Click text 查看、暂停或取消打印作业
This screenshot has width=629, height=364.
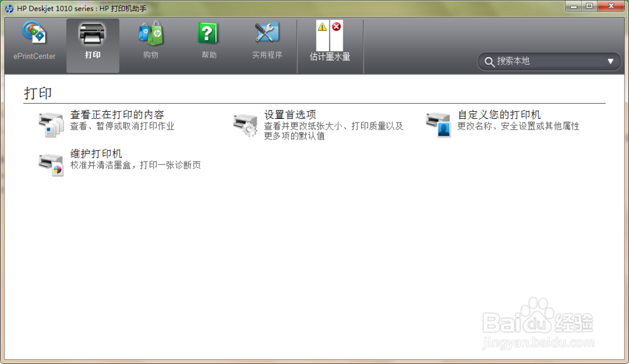coord(123,126)
